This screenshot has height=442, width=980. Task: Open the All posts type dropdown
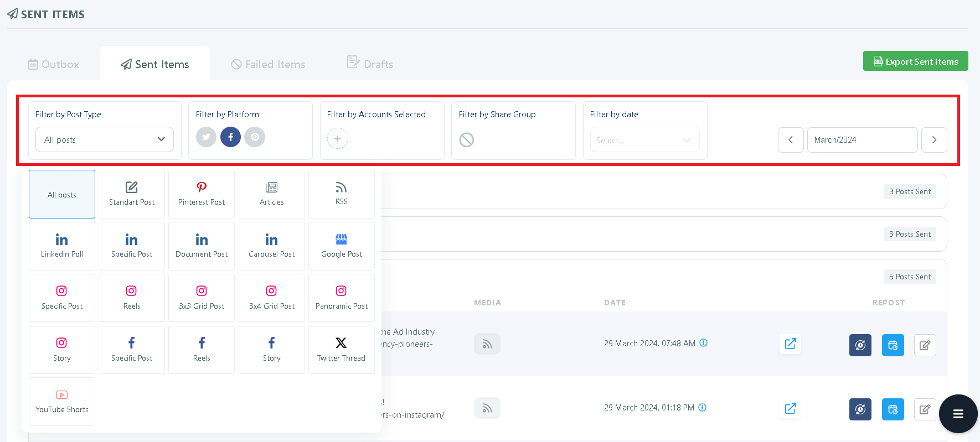[x=105, y=139]
